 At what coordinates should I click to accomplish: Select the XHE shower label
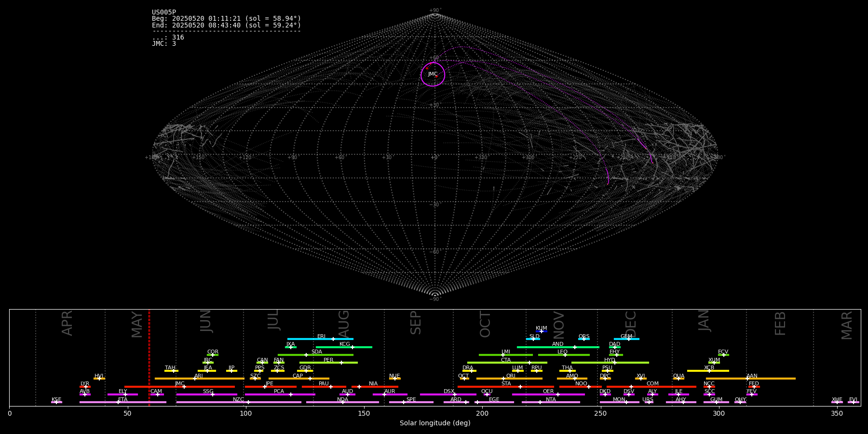point(837,400)
